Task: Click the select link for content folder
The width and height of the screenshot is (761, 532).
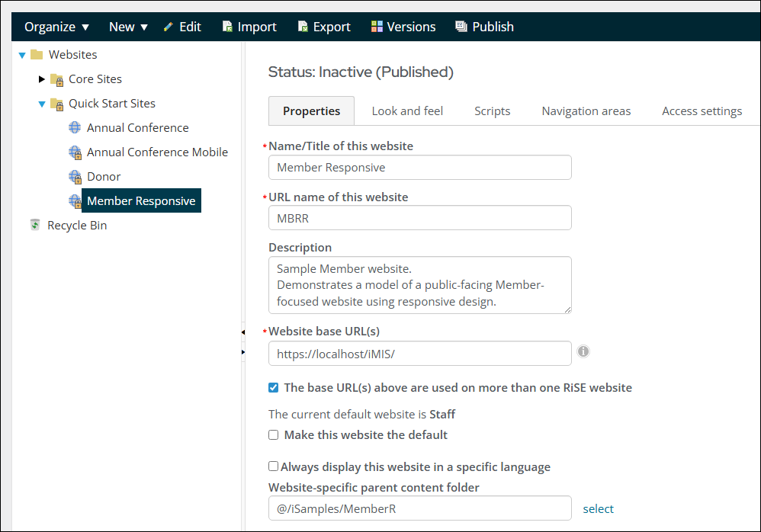Action: point(598,508)
